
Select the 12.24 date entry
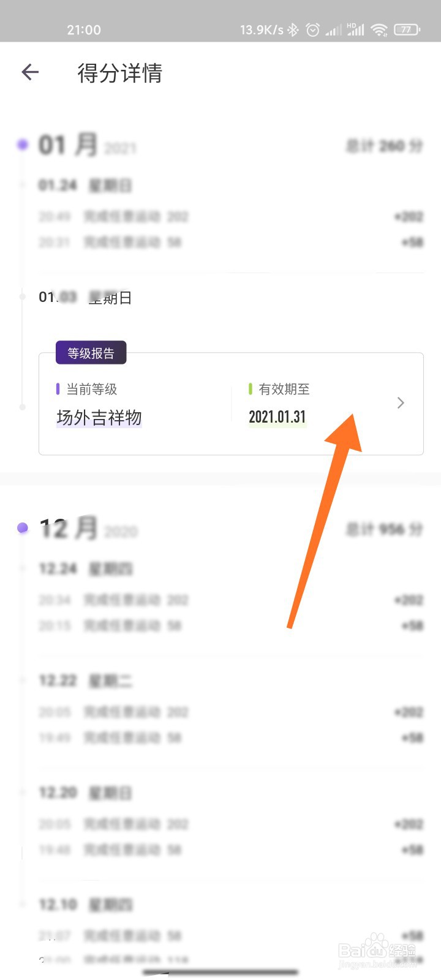click(58, 568)
